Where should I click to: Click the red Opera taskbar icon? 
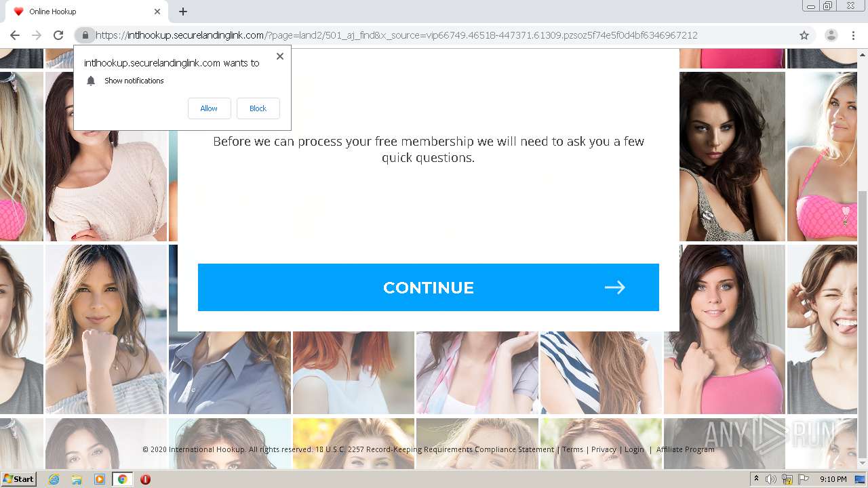coord(145,479)
